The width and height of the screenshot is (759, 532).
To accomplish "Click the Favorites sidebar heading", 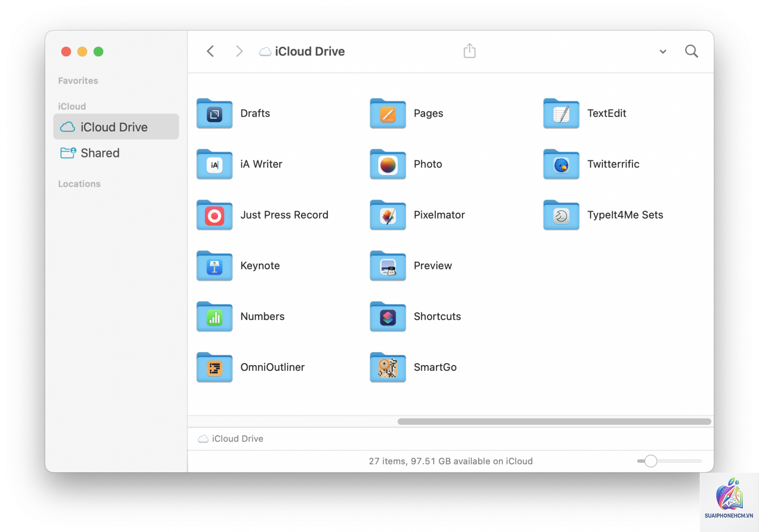I will (x=78, y=81).
